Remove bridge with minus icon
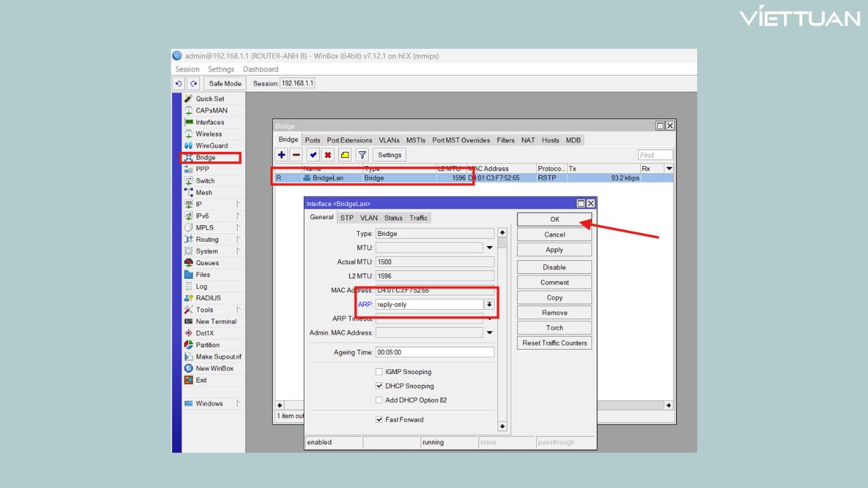Screen dimensions: 868x488 tap(296, 155)
